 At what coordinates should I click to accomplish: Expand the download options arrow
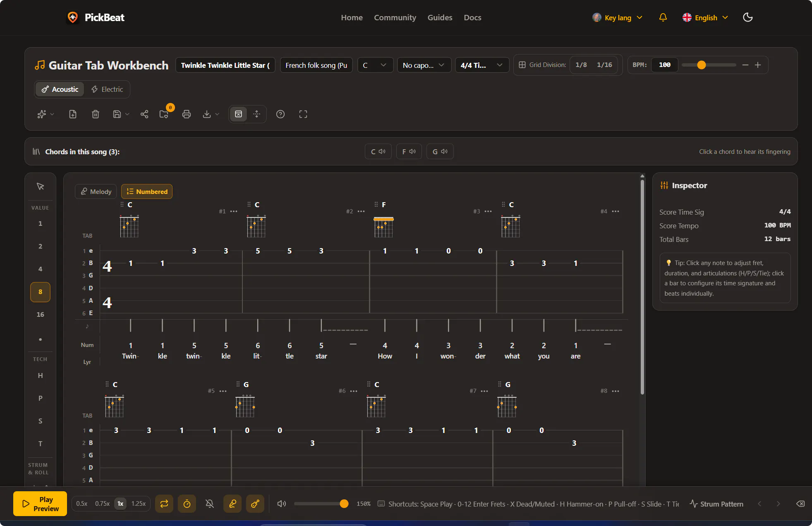(217, 114)
